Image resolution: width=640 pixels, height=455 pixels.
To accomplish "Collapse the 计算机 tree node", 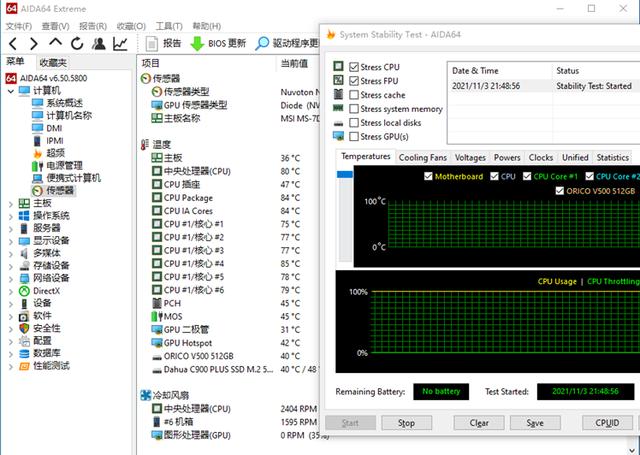I will coord(11,91).
